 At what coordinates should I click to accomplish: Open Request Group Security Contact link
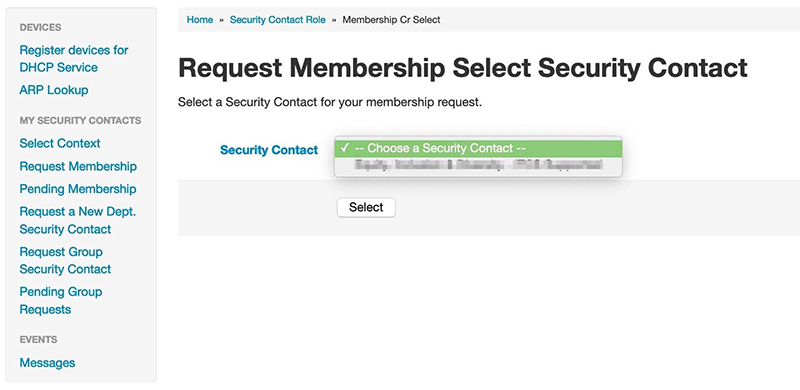(x=65, y=260)
